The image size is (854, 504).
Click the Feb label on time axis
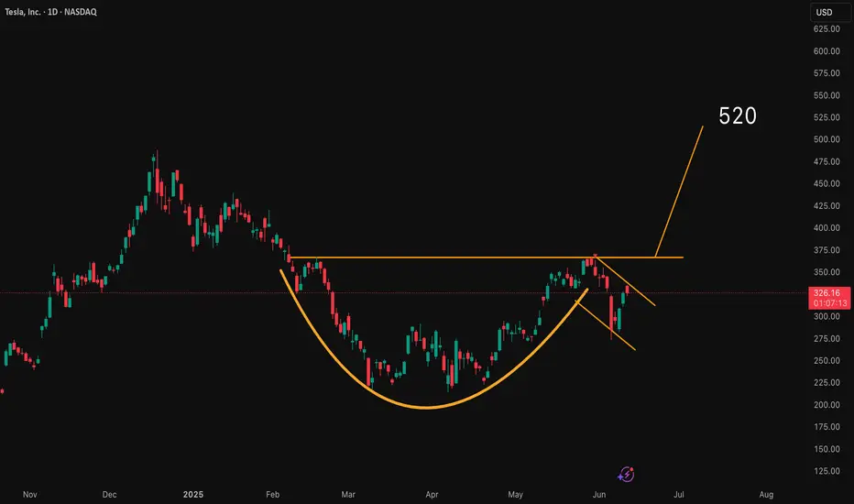pyautogui.click(x=272, y=495)
